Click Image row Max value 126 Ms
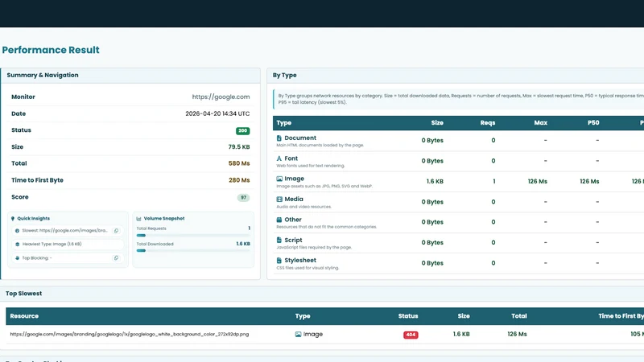Viewport: 644px width, 362px height. [538, 182]
